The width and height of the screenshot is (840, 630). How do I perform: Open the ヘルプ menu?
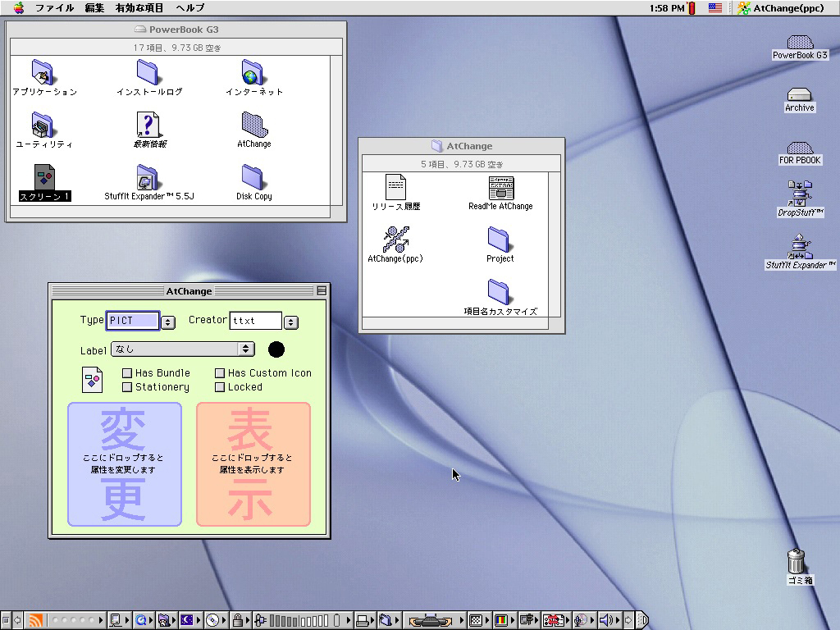190,8
